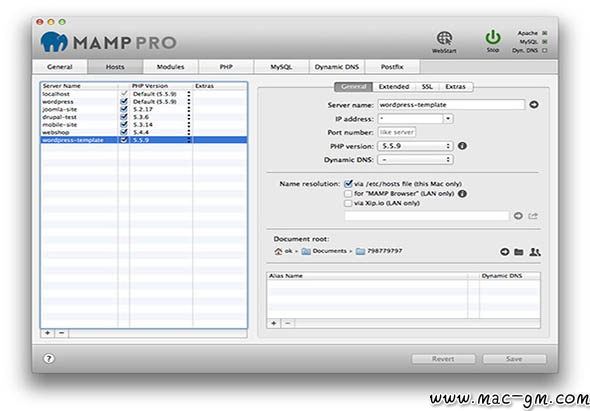Add alias with plus button
Viewport: 590px width, 411px height.
click(x=274, y=323)
